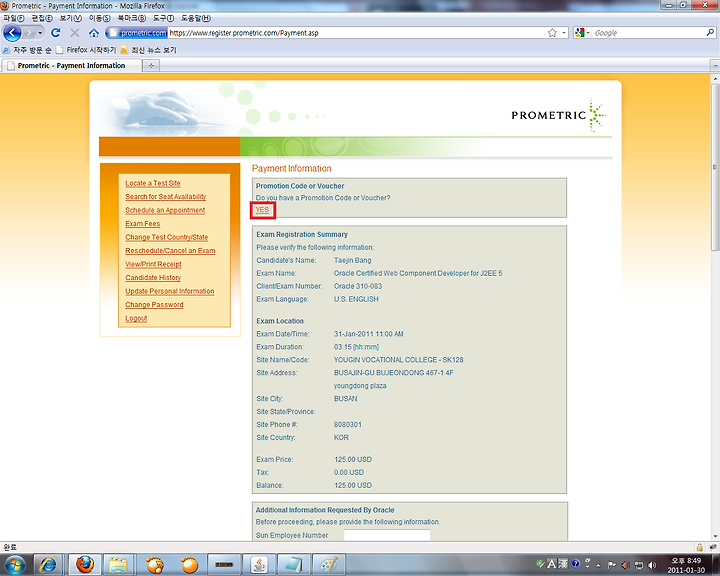Open the 최신 뉴스 보기 feed bookmark
The height and width of the screenshot is (576, 720).
coord(149,50)
